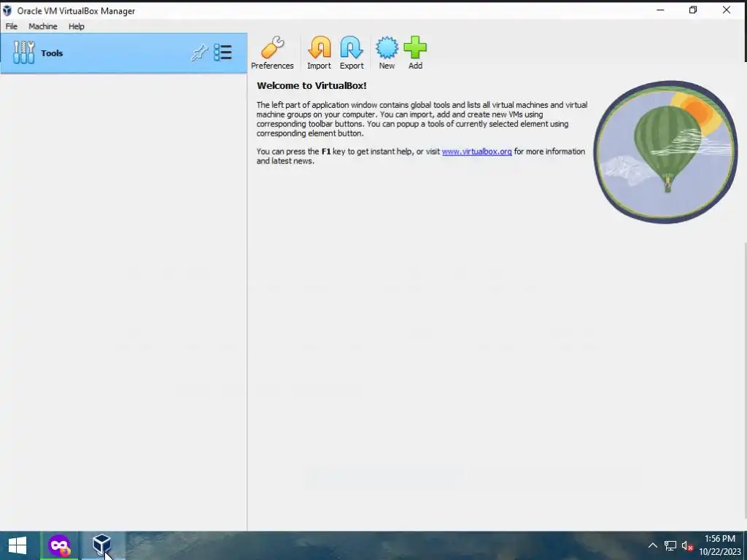Click the Export appliance icon

(352, 52)
